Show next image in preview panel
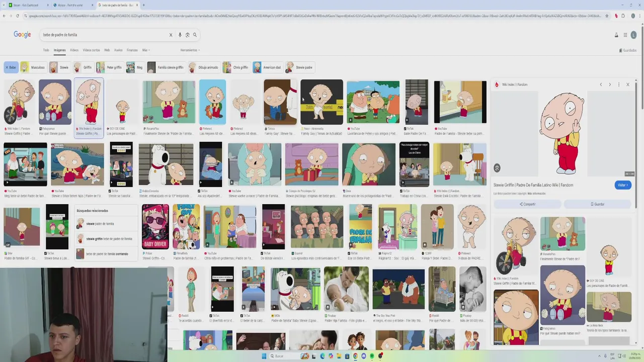 pos(610,84)
